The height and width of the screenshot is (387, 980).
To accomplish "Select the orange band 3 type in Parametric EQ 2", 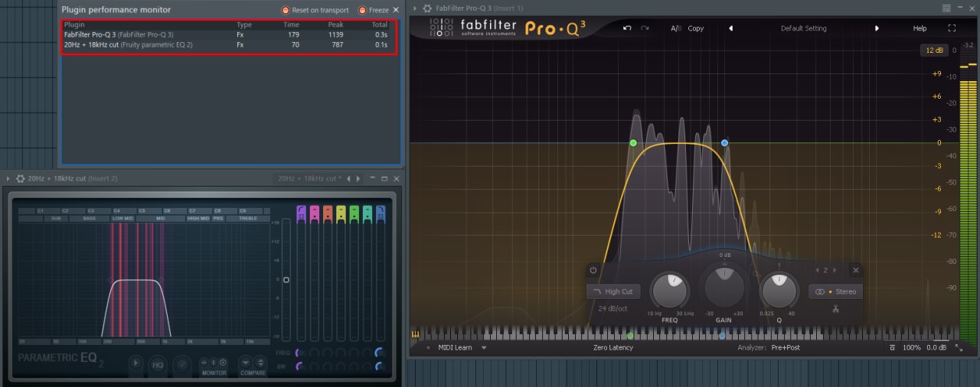I will point(328,213).
